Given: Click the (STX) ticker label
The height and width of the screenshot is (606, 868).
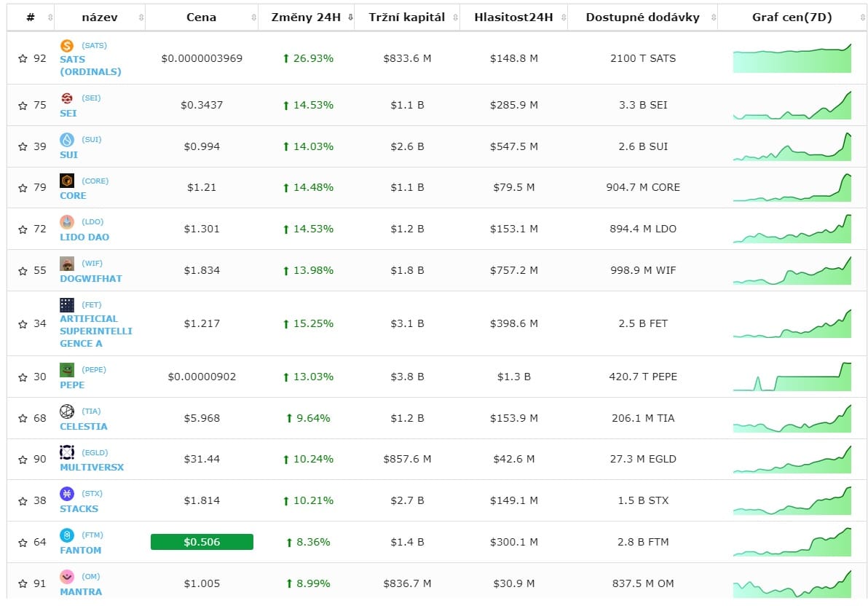Looking at the screenshot, I should coord(92,494).
